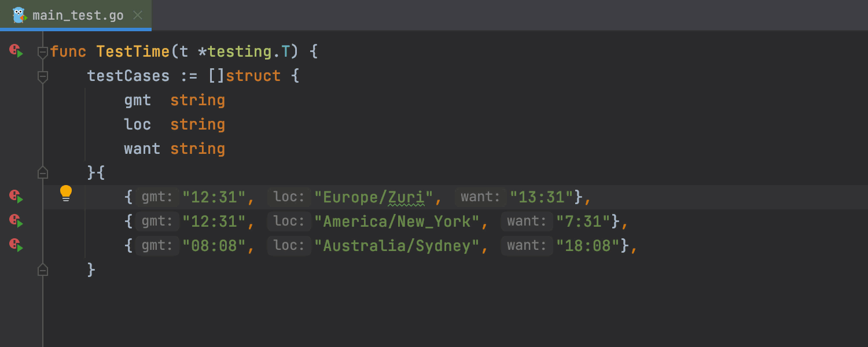
Task: Toggle fold marker at the closing brace line
Action: [x=42, y=270]
